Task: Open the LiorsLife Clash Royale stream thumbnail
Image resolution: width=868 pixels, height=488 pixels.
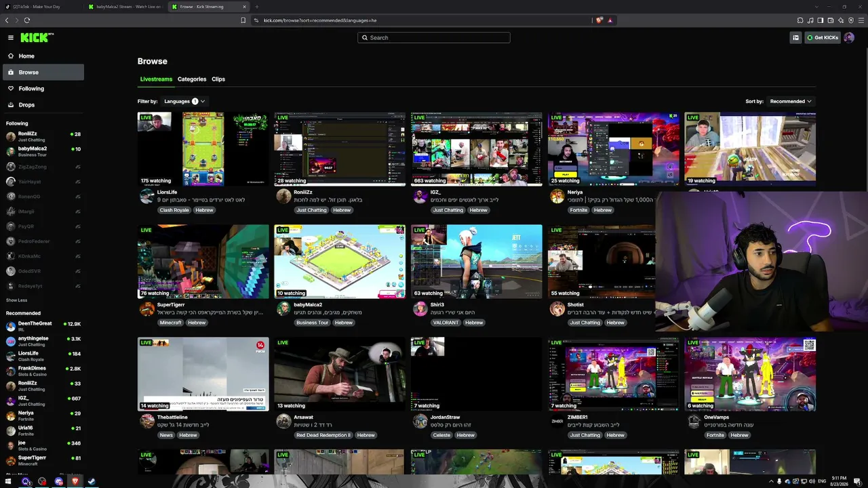Action: (x=203, y=149)
